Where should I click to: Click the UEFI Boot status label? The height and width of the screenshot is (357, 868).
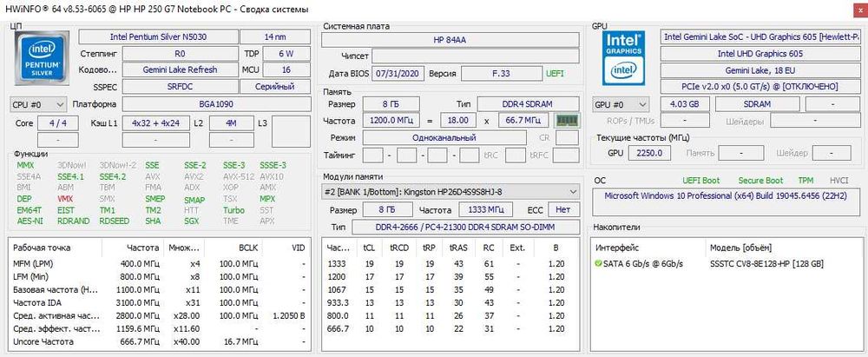click(701, 181)
